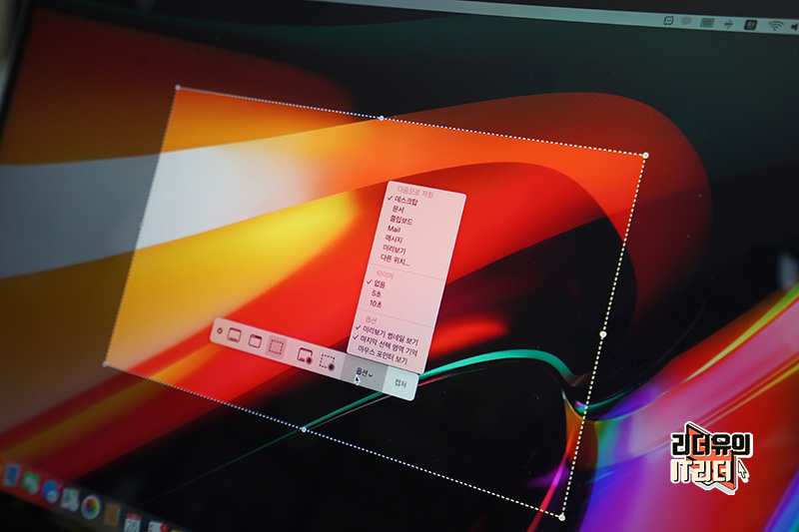Toggle 미리보기 썸네일 보기 option
The height and width of the screenshot is (532, 799).
pos(390,335)
